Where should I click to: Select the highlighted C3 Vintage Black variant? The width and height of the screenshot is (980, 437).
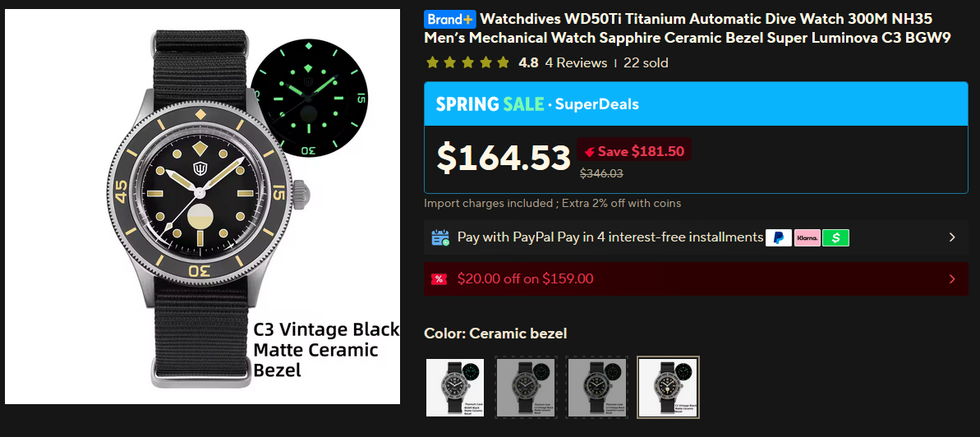click(668, 387)
